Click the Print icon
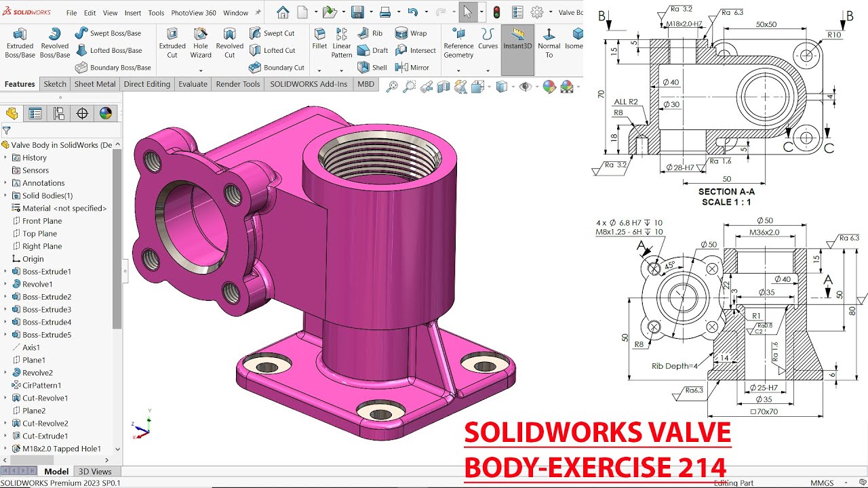The image size is (868, 488). (385, 12)
